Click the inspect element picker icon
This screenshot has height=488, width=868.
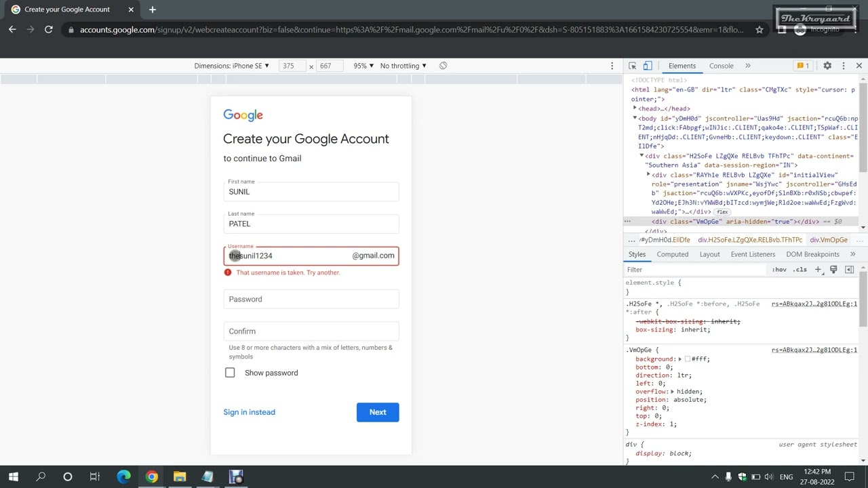[x=633, y=66]
